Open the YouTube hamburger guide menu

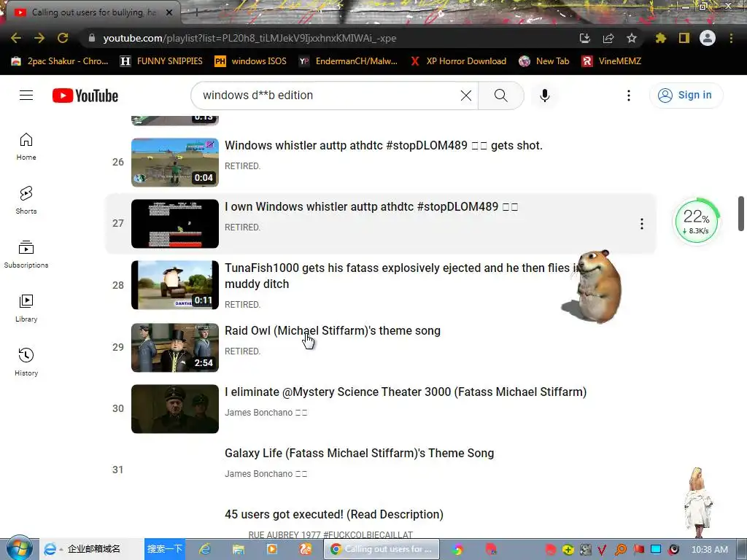pos(26,96)
